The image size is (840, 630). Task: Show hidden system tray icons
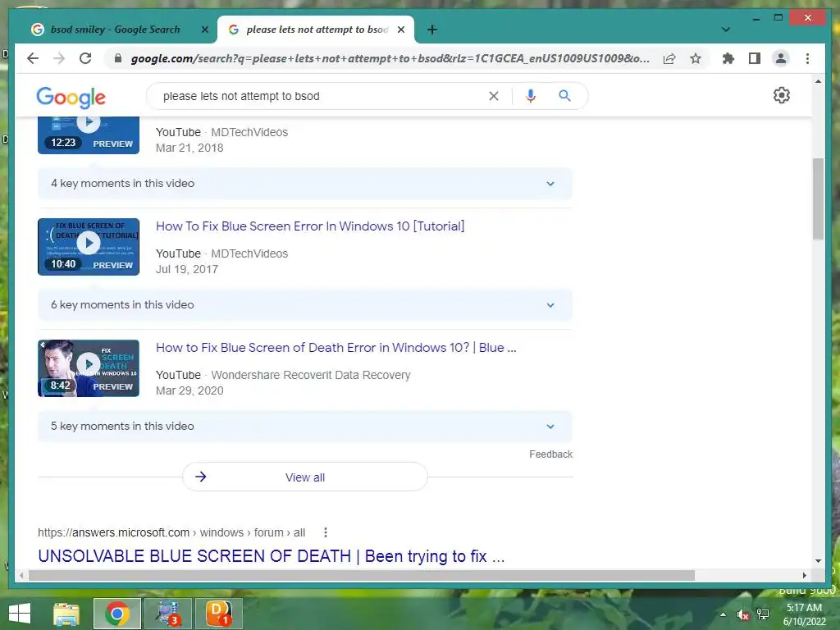(723, 614)
